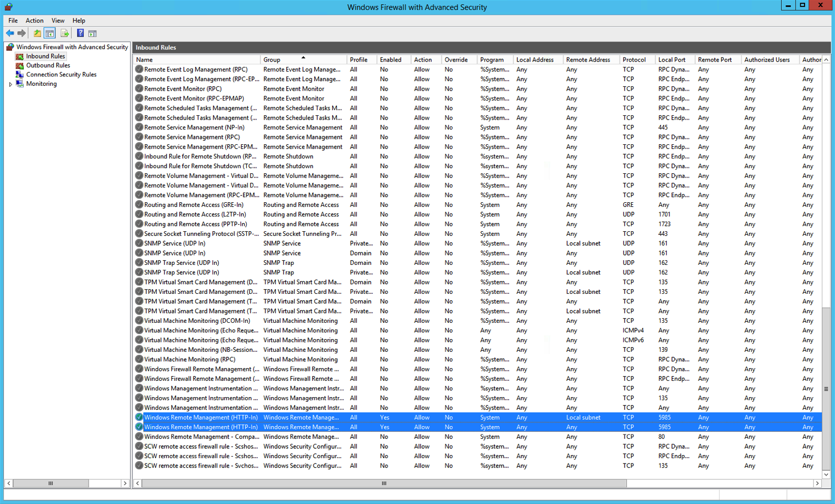
Task: Select rule Remote Event Monitor (RPC)
Action: tap(183, 88)
